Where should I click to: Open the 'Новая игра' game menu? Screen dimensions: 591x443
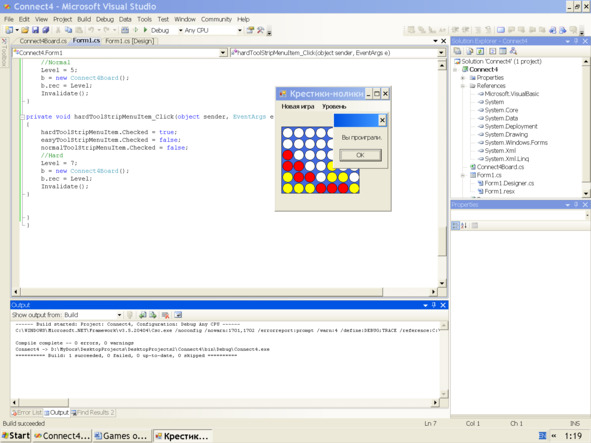(x=298, y=106)
